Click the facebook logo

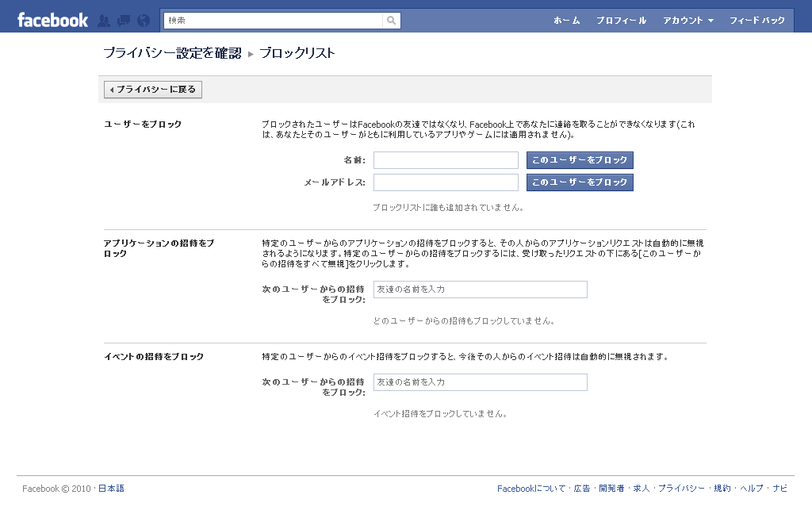(52, 20)
